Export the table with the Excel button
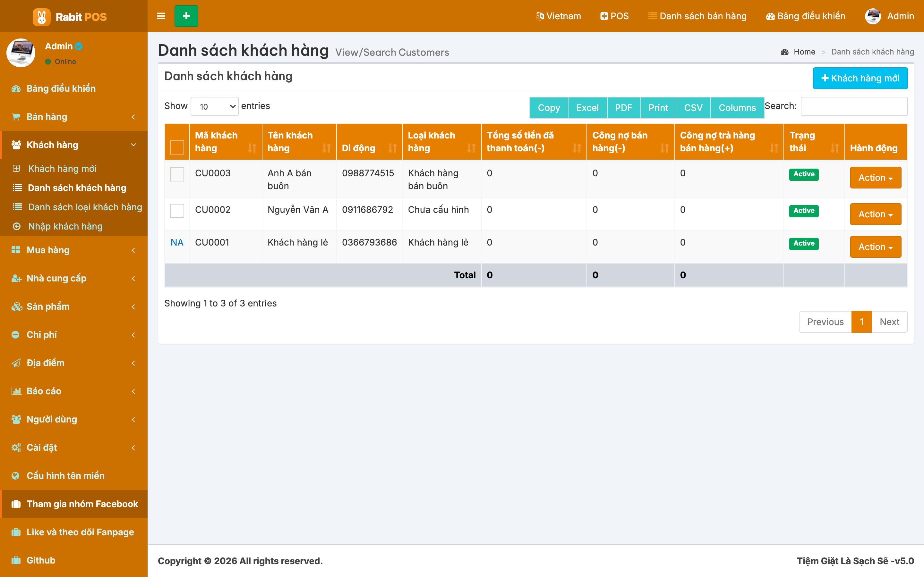This screenshot has width=924, height=577. click(x=587, y=108)
